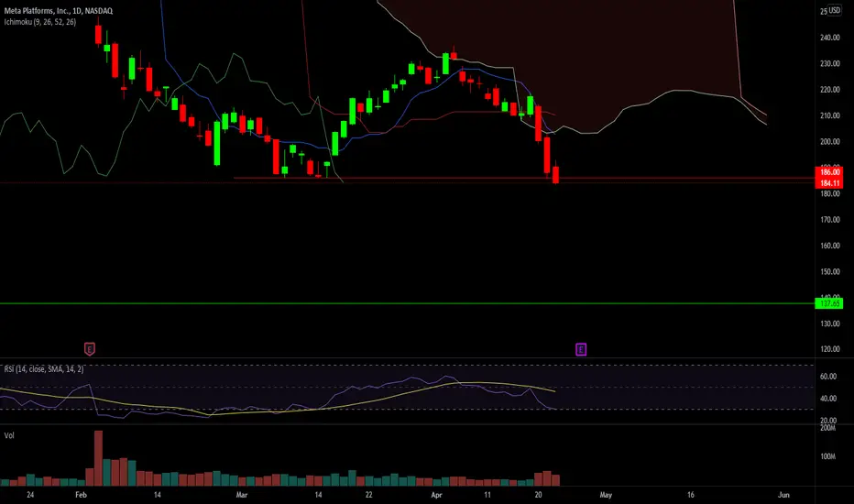The height and width of the screenshot is (504, 854).
Task: Click the green 137.65 price label
Action: point(829,303)
